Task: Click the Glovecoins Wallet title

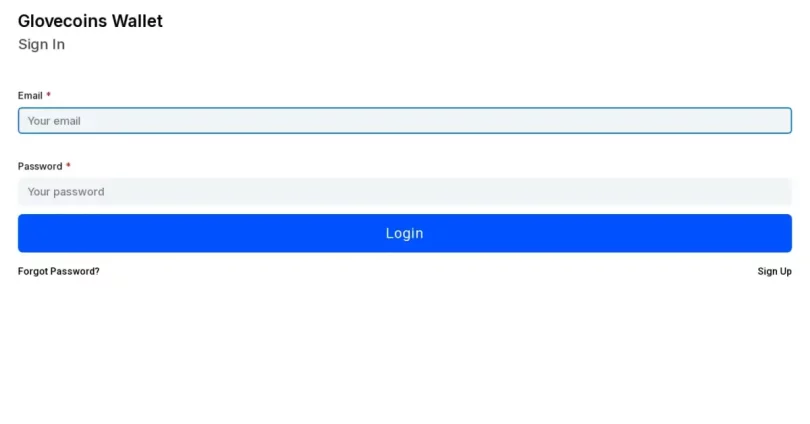Action: [x=90, y=21]
